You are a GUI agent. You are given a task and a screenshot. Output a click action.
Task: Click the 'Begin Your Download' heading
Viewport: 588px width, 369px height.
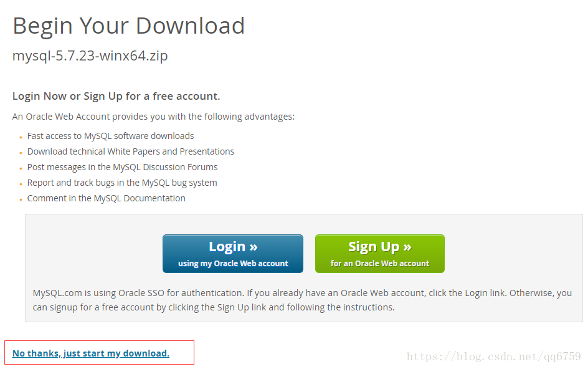click(x=128, y=27)
